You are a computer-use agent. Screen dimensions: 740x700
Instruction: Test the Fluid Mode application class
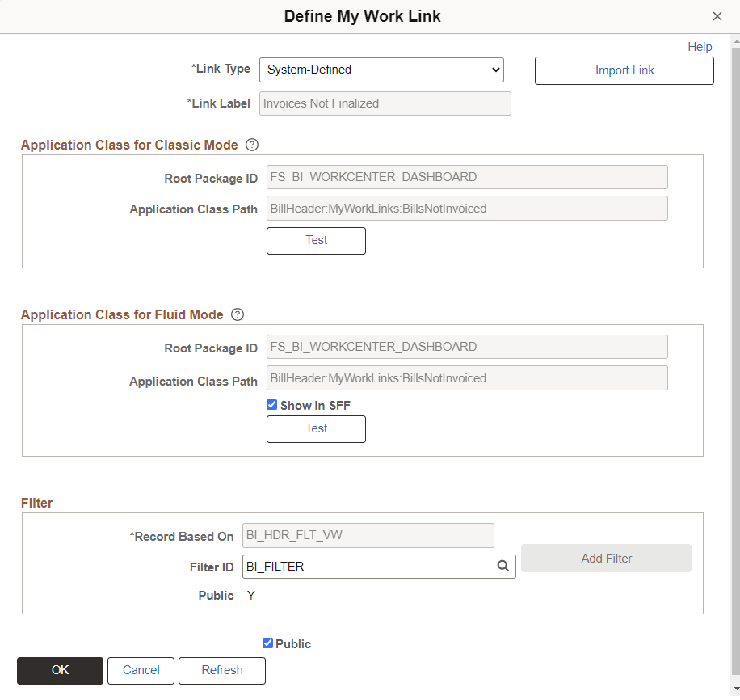pos(316,428)
